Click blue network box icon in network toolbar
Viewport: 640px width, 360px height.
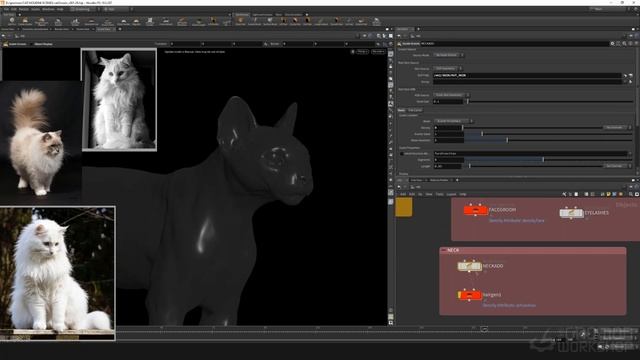coord(614,194)
